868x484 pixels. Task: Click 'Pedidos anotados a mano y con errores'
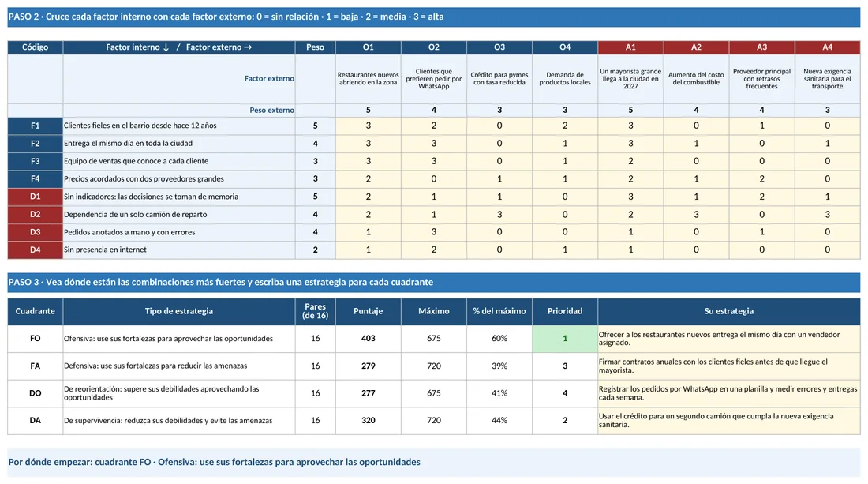coord(129,232)
